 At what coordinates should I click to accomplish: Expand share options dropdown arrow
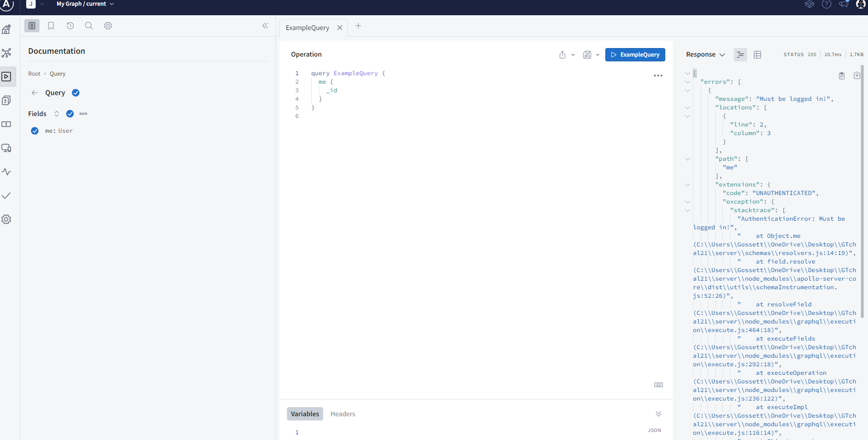[573, 55]
